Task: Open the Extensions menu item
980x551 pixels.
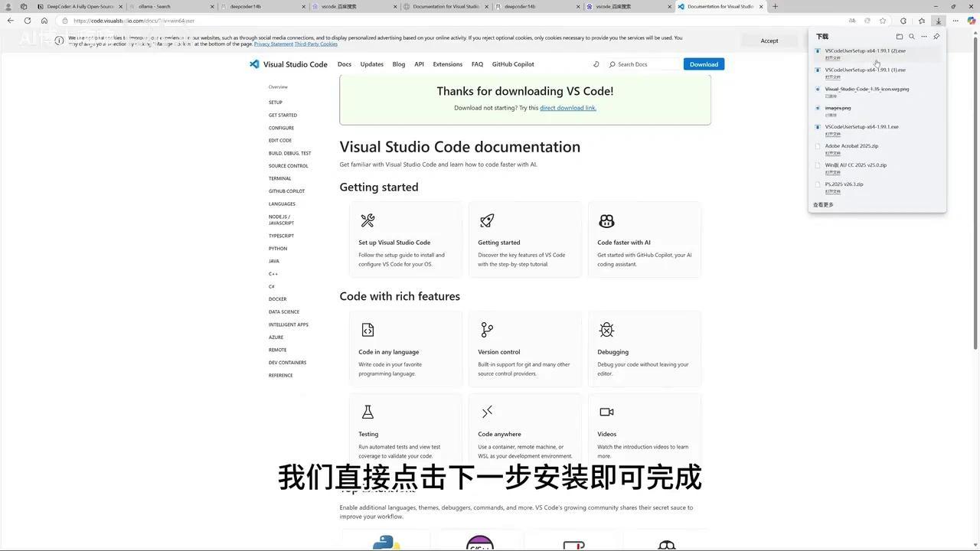Action: 448,64
